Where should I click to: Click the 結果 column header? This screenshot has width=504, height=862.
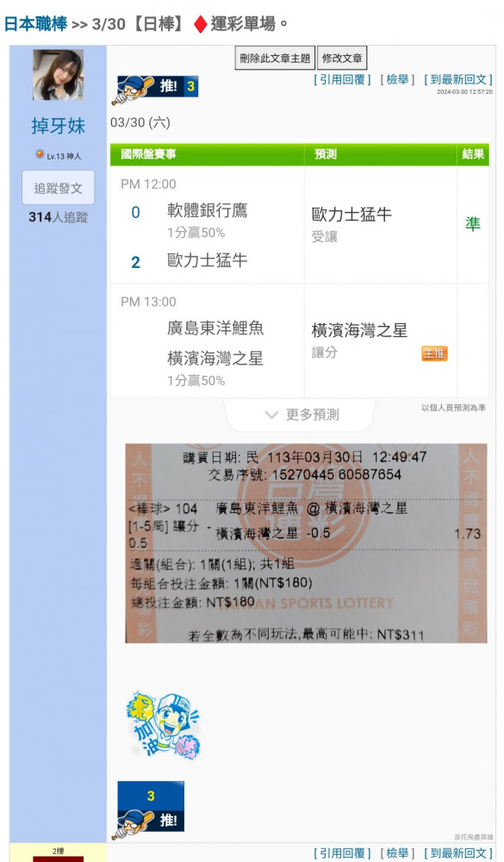[473, 154]
